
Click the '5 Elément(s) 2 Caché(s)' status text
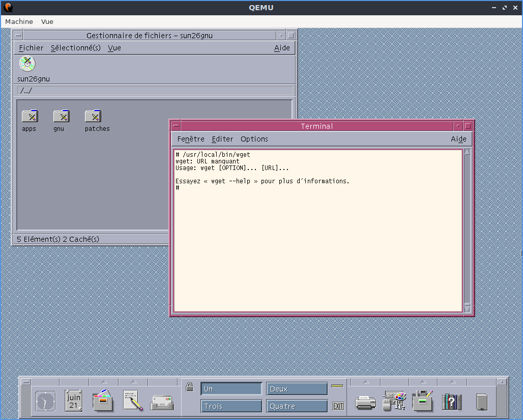click(58, 239)
